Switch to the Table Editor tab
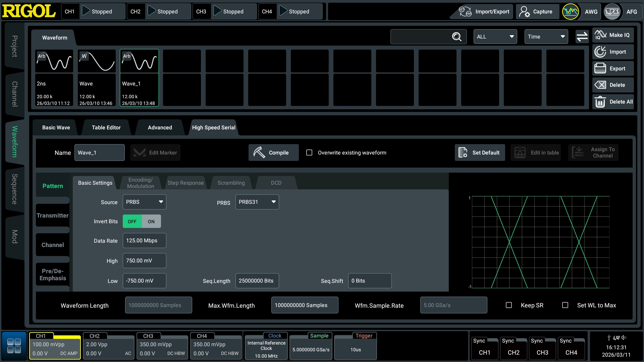644x362 pixels. pos(106,128)
